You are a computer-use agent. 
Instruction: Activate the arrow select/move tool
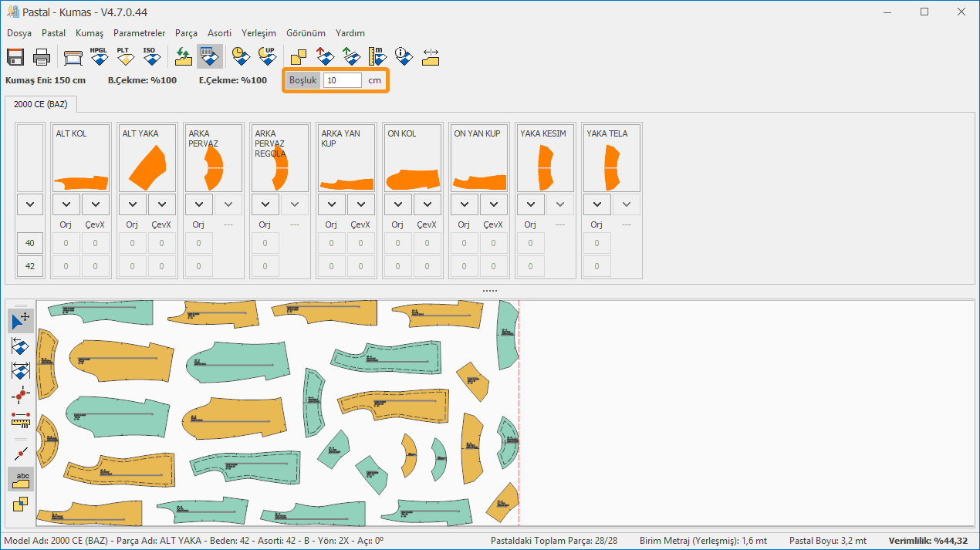click(21, 320)
